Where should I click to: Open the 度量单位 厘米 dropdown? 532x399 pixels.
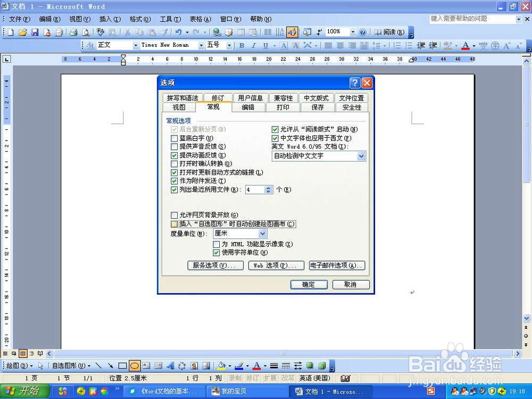click(263, 234)
